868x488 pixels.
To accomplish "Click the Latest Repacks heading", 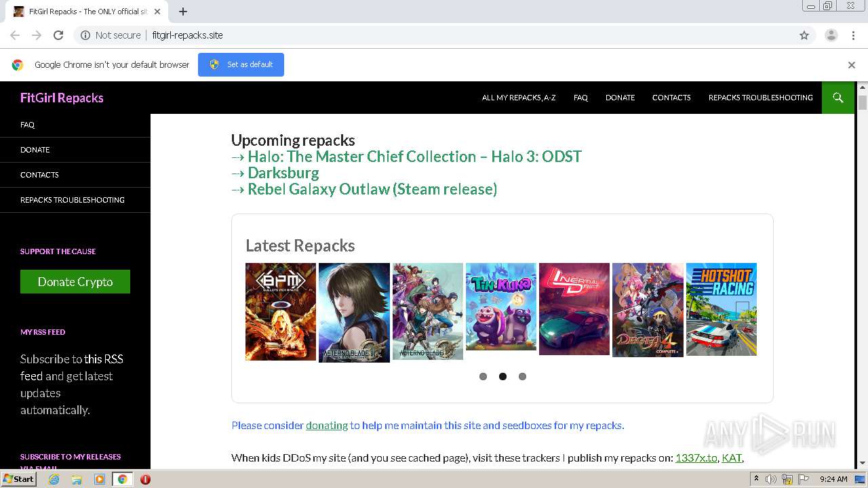I will tap(300, 245).
